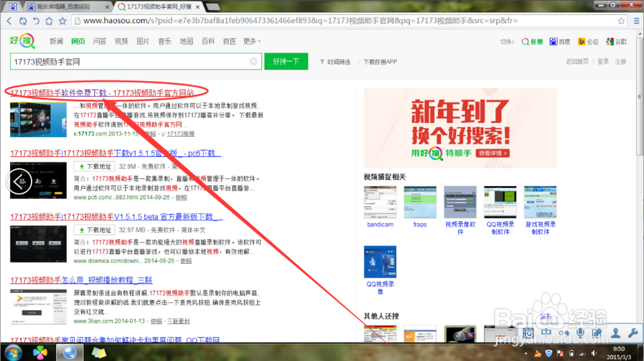
Task: Open the globe browser taskbar icon
Action: pyautogui.click(x=70, y=353)
